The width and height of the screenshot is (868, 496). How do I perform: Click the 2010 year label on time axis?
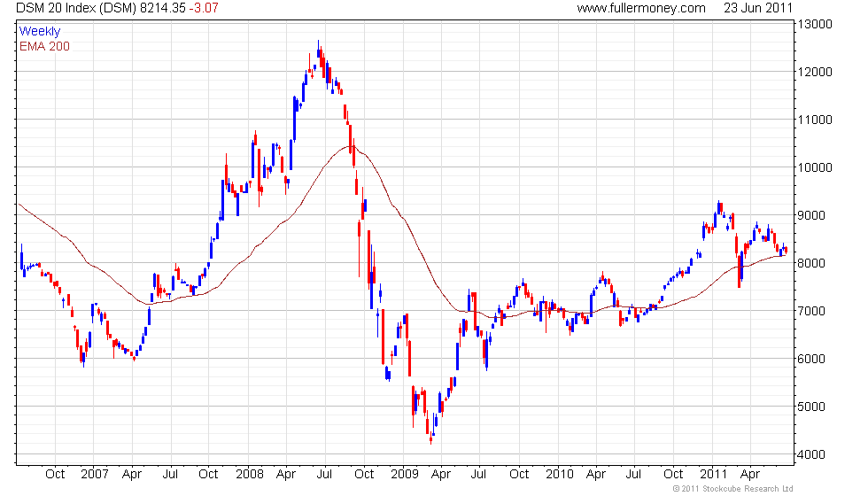[559, 475]
